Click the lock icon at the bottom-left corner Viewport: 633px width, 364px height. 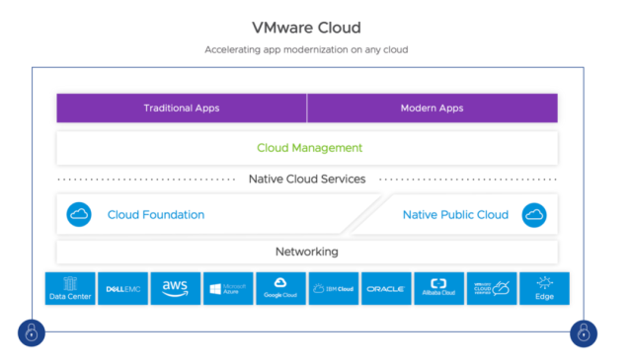(32, 333)
